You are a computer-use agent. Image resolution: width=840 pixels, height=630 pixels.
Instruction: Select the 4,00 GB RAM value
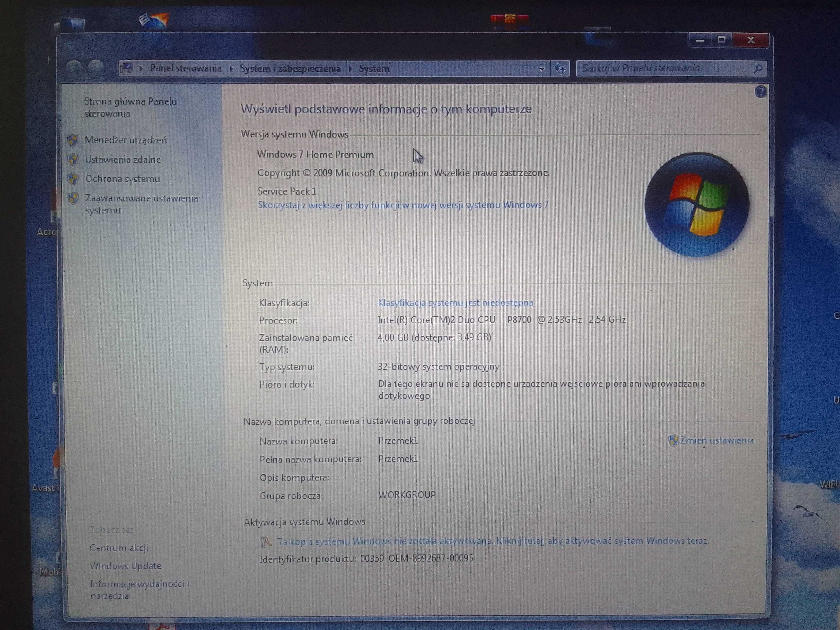click(434, 337)
